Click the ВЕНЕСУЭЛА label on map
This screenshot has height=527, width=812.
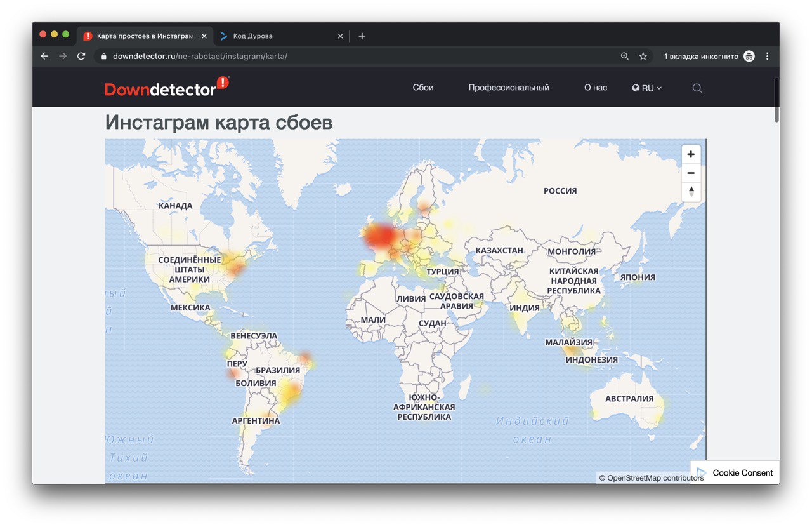(x=254, y=335)
